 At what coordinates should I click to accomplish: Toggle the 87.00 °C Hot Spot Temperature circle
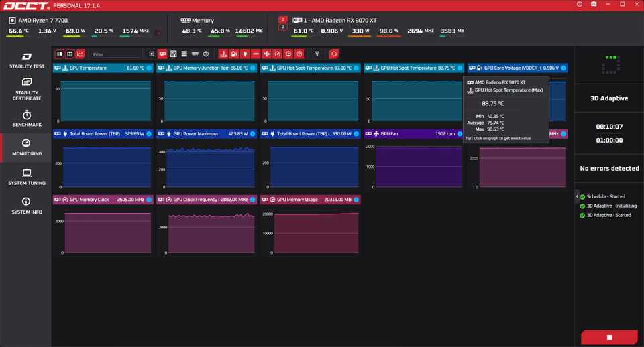(x=356, y=68)
